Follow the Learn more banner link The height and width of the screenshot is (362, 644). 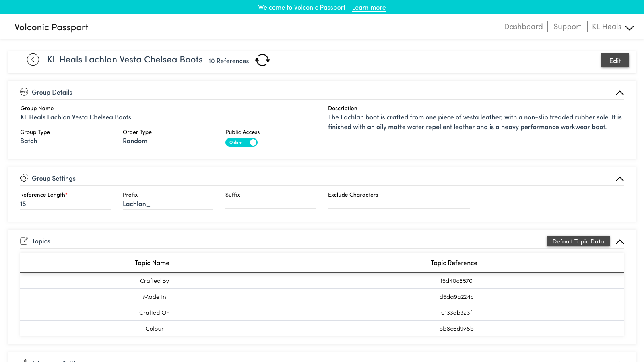369,7
